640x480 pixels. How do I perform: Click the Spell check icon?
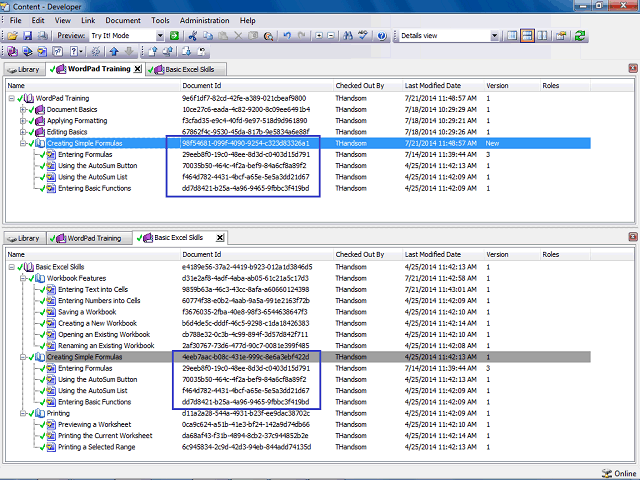coord(363,36)
